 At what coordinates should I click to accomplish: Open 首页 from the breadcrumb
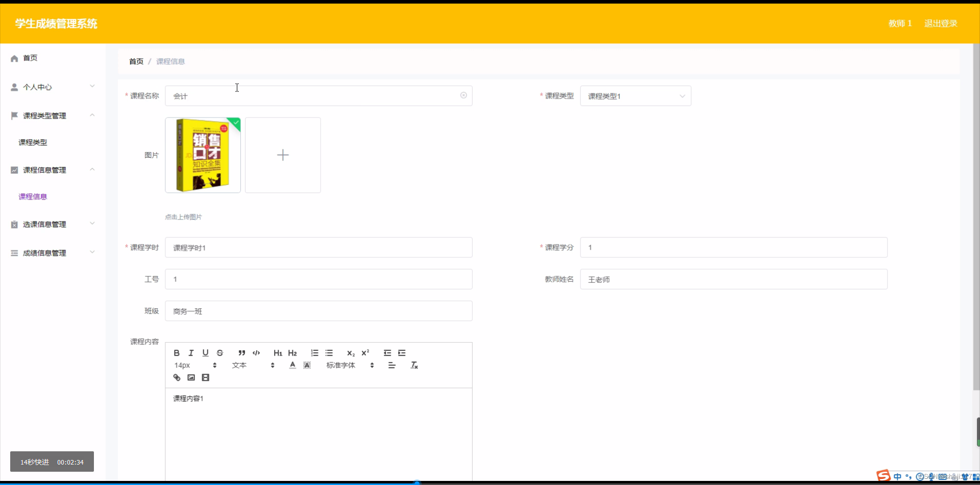tap(136, 61)
